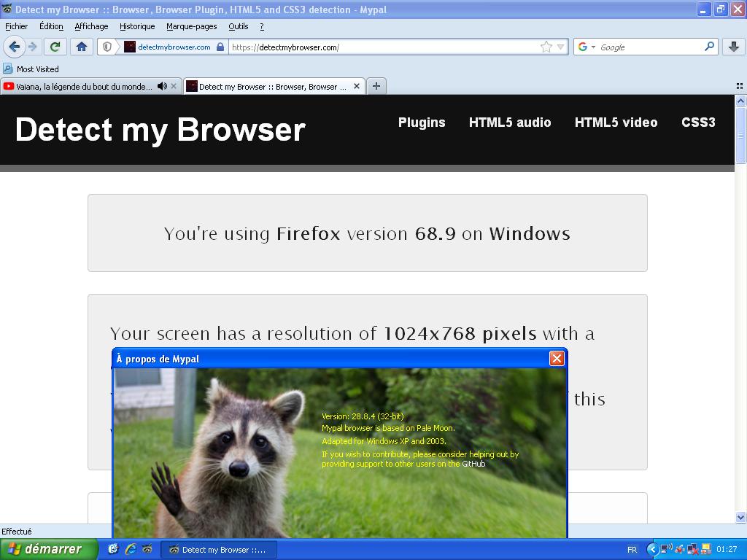Go back with the back arrow button
Screen dimensions: 747x560
tap(15, 47)
